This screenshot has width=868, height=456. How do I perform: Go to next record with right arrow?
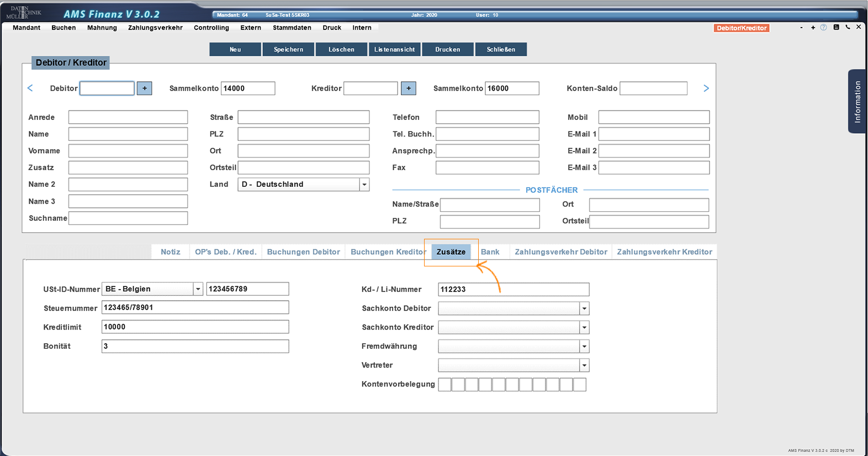pyautogui.click(x=706, y=88)
